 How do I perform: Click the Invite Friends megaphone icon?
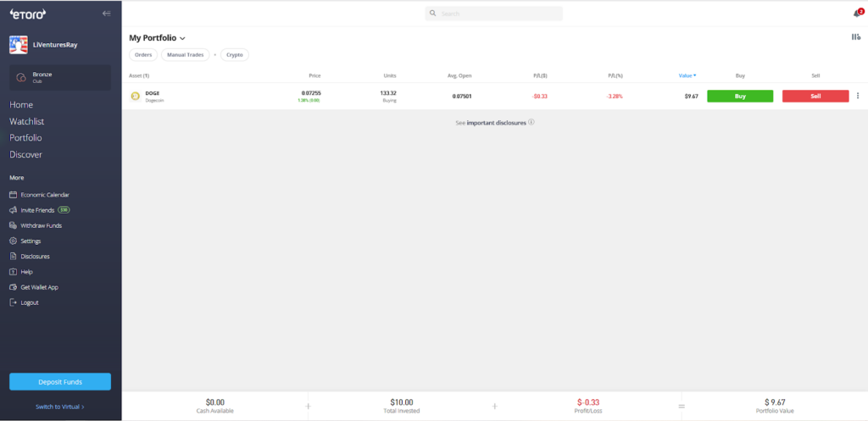(14, 210)
